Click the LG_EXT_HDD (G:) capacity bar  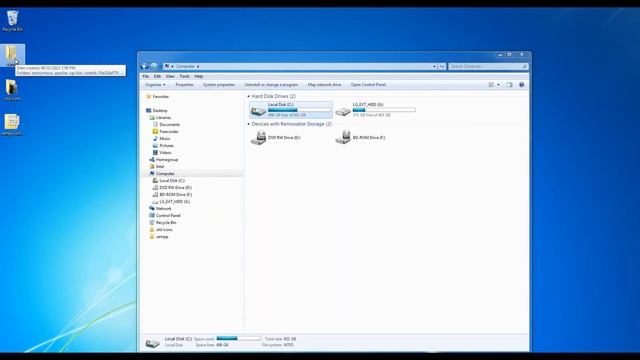coord(384,110)
